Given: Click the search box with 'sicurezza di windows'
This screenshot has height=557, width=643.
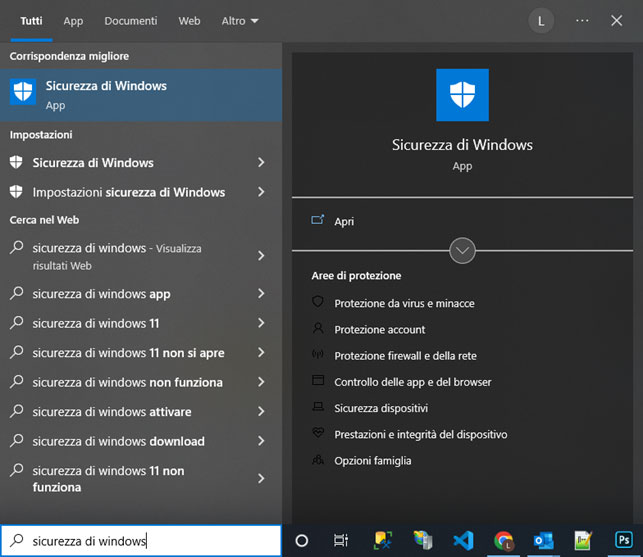Looking at the screenshot, I should point(141,541).
